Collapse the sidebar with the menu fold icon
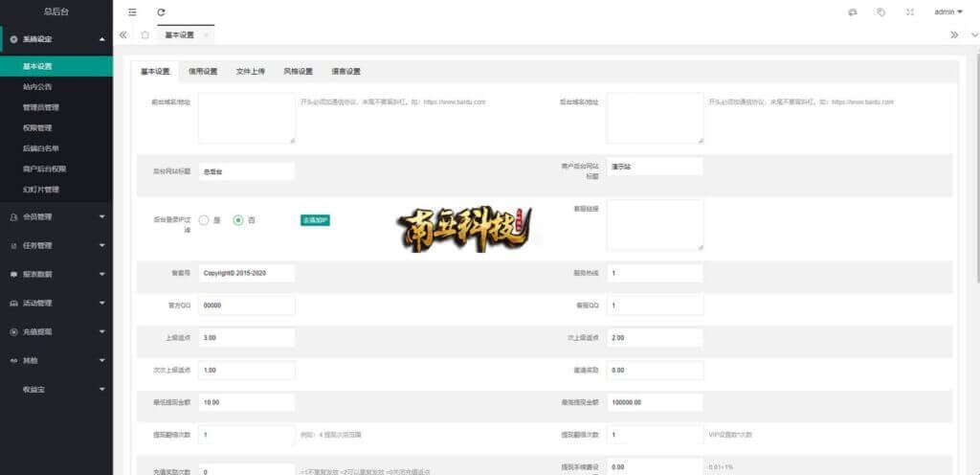 (132, 11)
